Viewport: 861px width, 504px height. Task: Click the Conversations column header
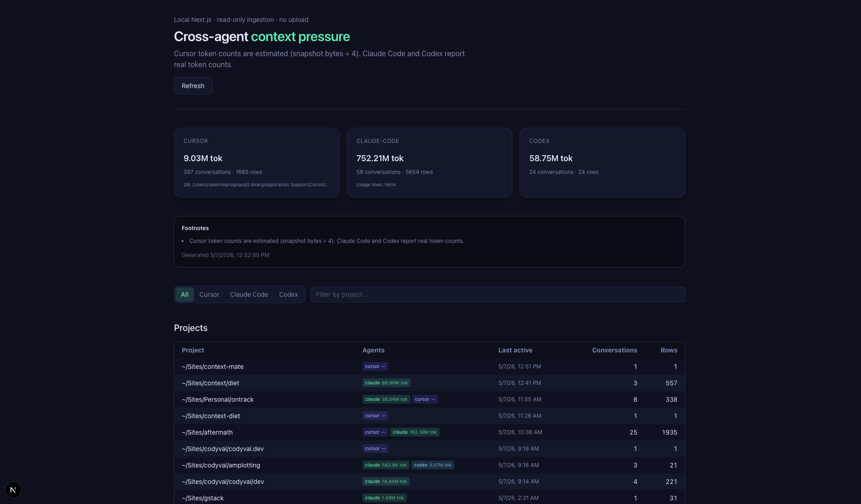614,350
